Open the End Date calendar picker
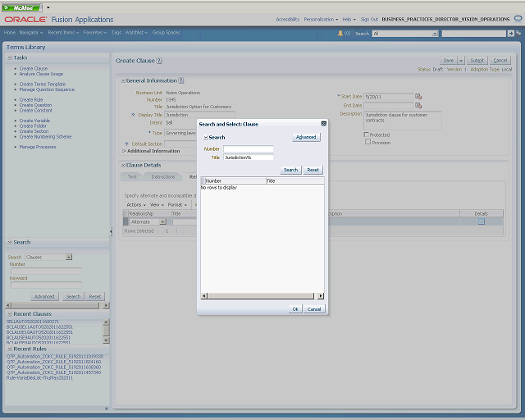The image size is (525, 420). click(x=418, y=105)
